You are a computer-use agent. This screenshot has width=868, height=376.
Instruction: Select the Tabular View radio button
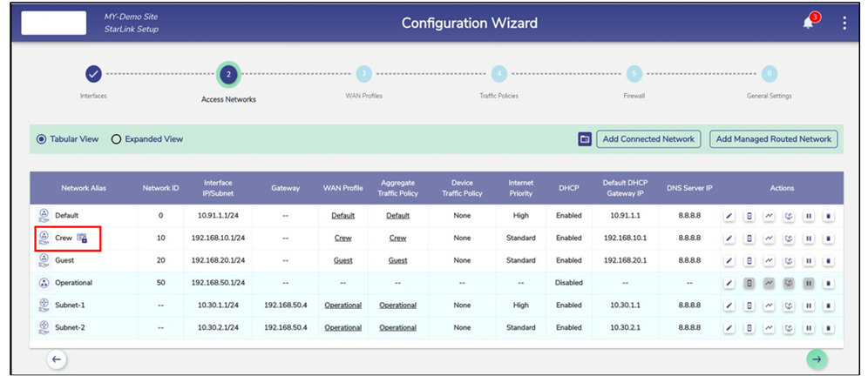[x=41, y=139]
